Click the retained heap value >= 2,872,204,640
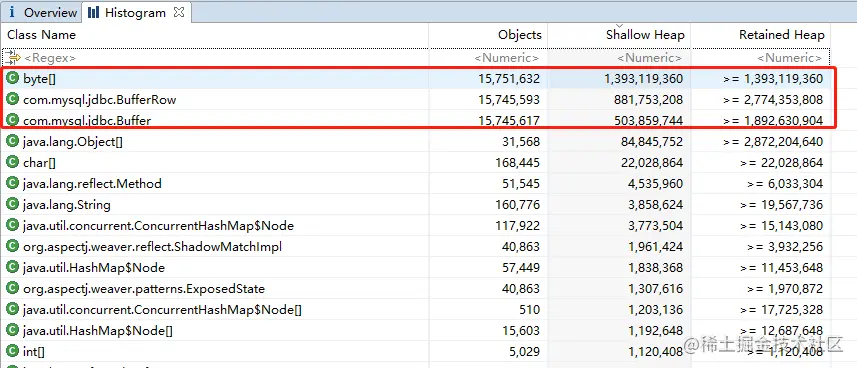Viewport: 857px width, 368px height. (x=773, y=142)
